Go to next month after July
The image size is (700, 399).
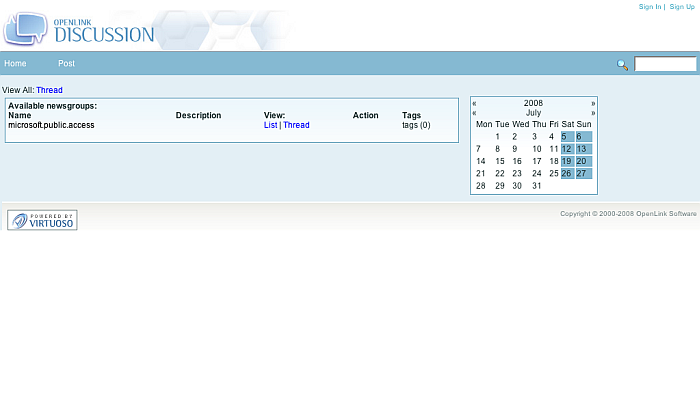pos(593,113)
